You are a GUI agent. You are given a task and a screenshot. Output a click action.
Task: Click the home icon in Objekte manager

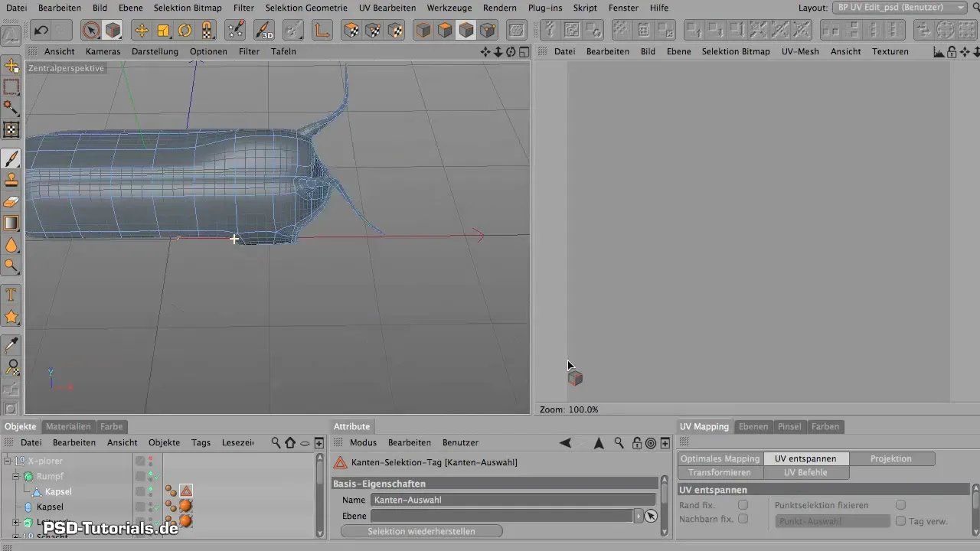pyautogui.click(x=290, y=442)
